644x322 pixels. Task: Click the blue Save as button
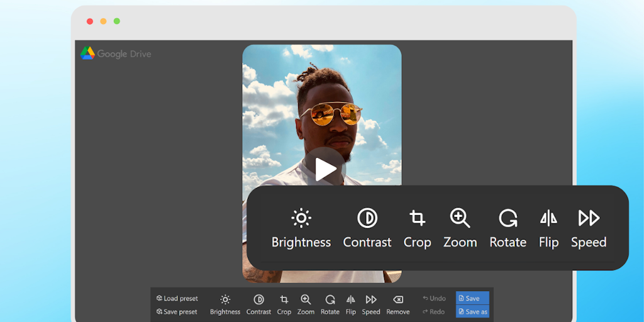tap(472, 312)
